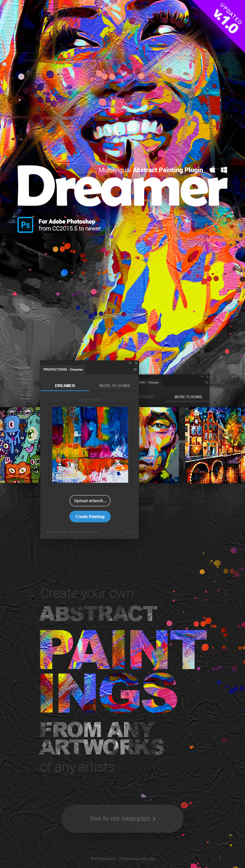The height and width of the screenshot is (868, 245).
Task: Open the MORE PLUGINS tab in Dreamer panel
Action: (114, 386)
